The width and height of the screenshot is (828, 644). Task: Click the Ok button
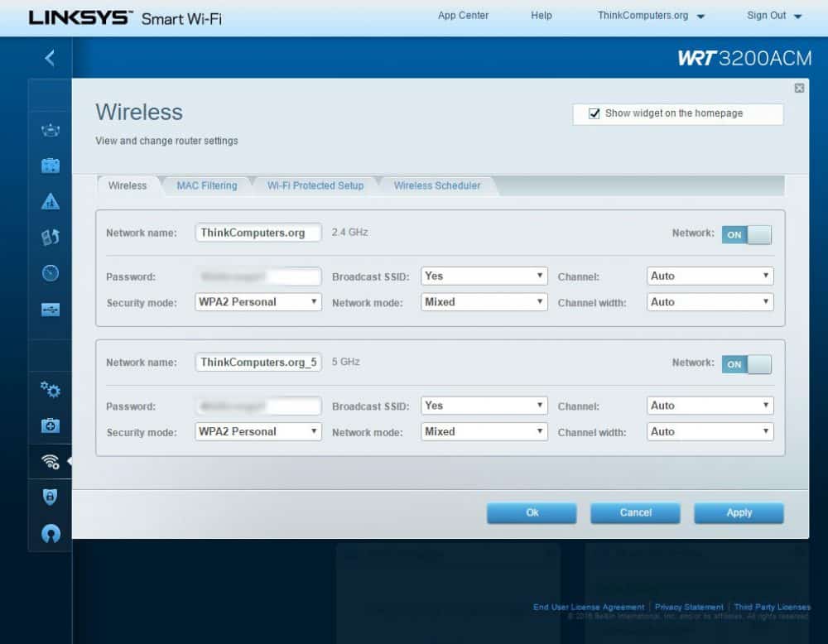tap(532, 512)
